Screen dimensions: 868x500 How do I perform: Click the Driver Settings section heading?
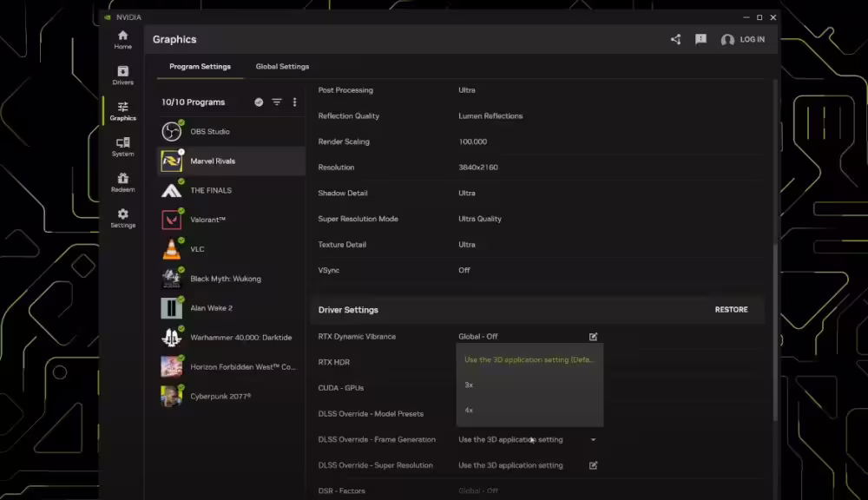pos(348,310)
